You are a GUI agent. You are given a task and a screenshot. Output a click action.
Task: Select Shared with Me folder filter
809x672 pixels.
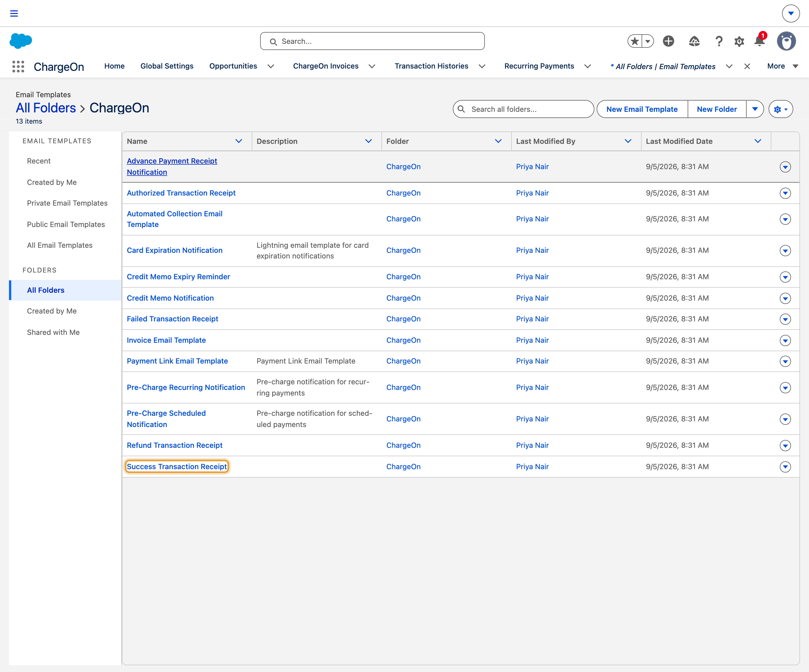53,332
